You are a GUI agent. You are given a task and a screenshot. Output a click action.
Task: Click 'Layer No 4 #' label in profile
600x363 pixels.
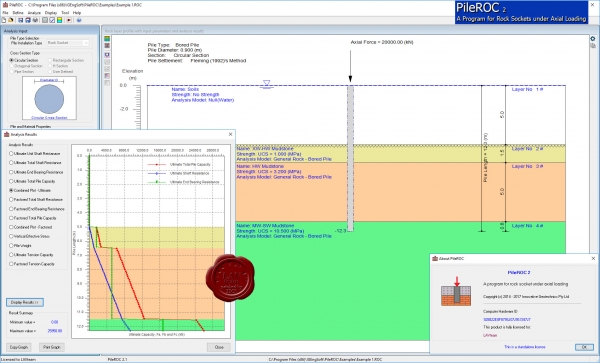[527, 226]
